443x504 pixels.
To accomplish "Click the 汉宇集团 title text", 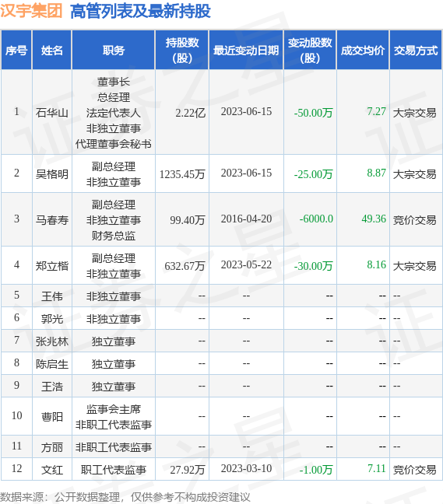I will [x=31, y=11].
